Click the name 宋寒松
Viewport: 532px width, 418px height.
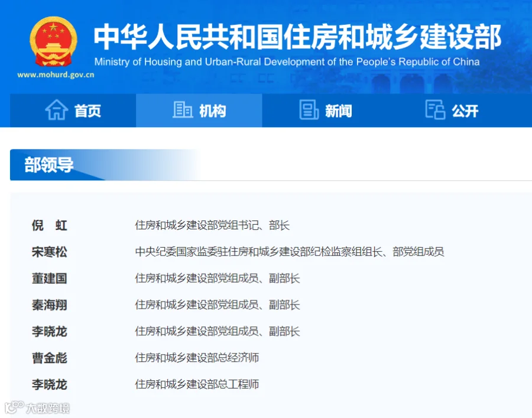point(50,252)
